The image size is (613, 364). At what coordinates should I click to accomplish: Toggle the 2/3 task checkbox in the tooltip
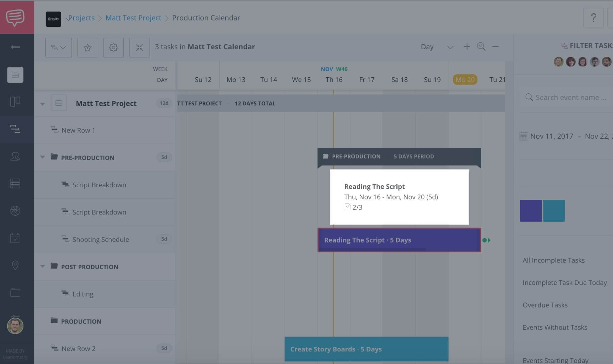[348, 206]
